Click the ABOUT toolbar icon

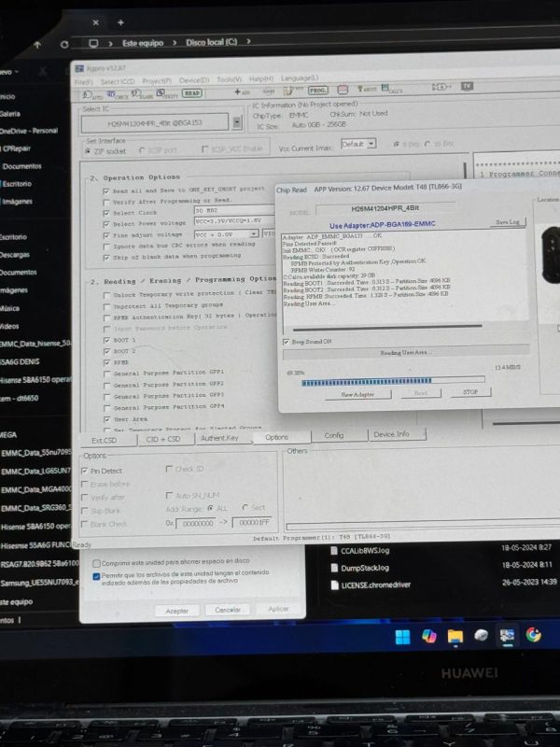(x=367, y=89)
